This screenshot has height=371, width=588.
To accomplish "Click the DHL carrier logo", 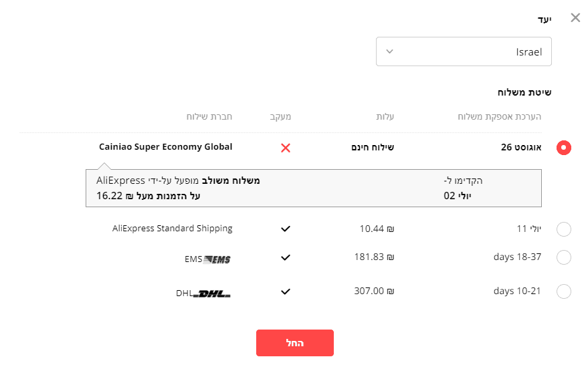I will (x=211, y=293).
